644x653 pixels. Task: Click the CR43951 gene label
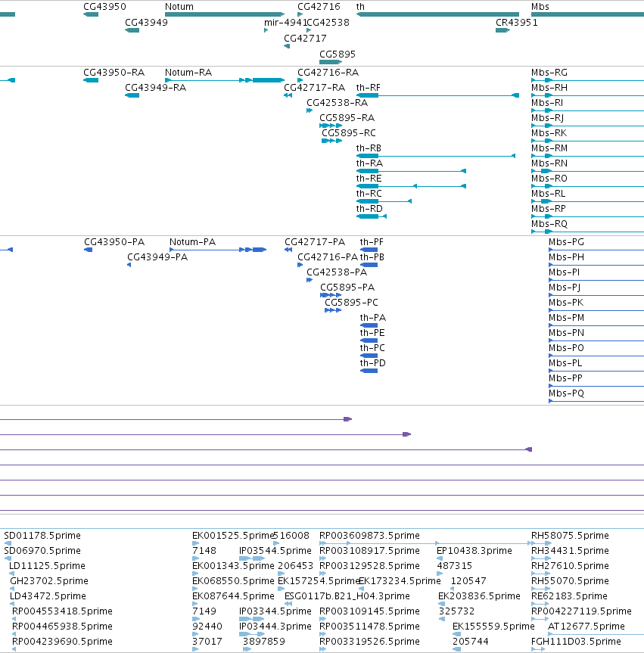tap(517, 23)
